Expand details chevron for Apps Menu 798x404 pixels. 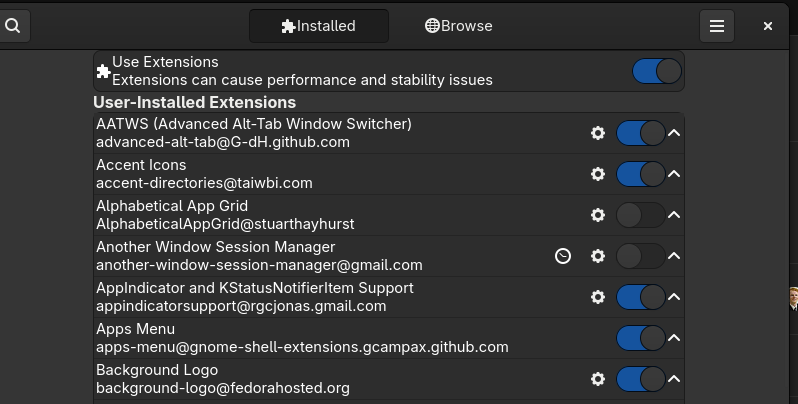click(674, 338)
